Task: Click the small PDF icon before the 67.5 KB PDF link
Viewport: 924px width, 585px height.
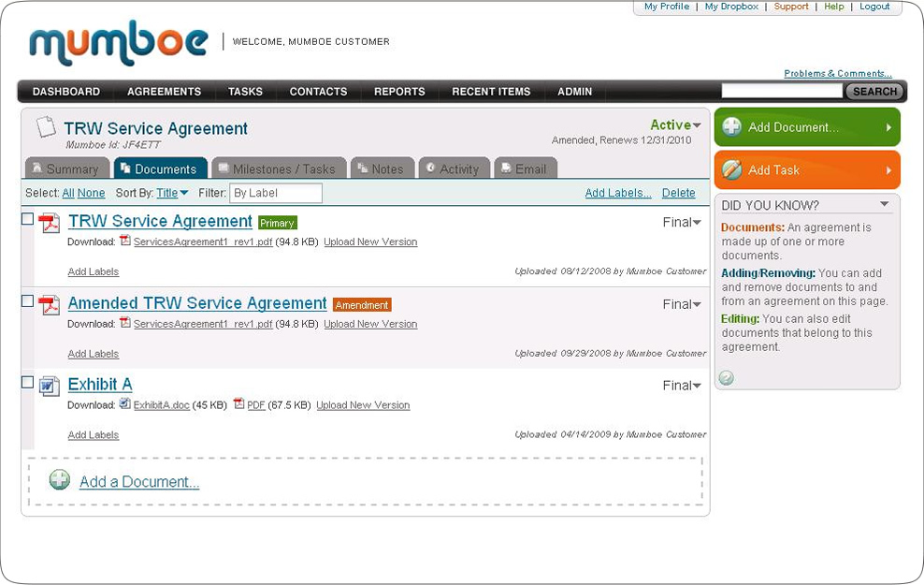Action: pyautogui.click(x=238, y=404)
